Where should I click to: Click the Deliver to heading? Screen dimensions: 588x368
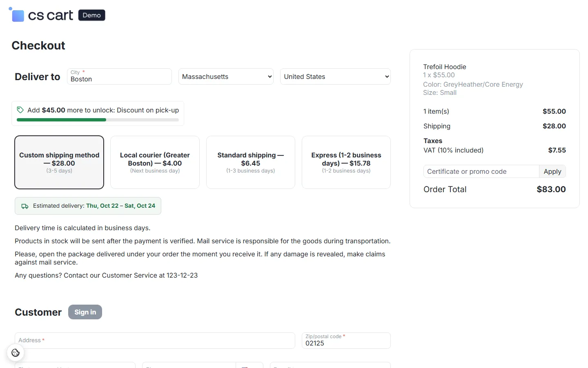38,76
